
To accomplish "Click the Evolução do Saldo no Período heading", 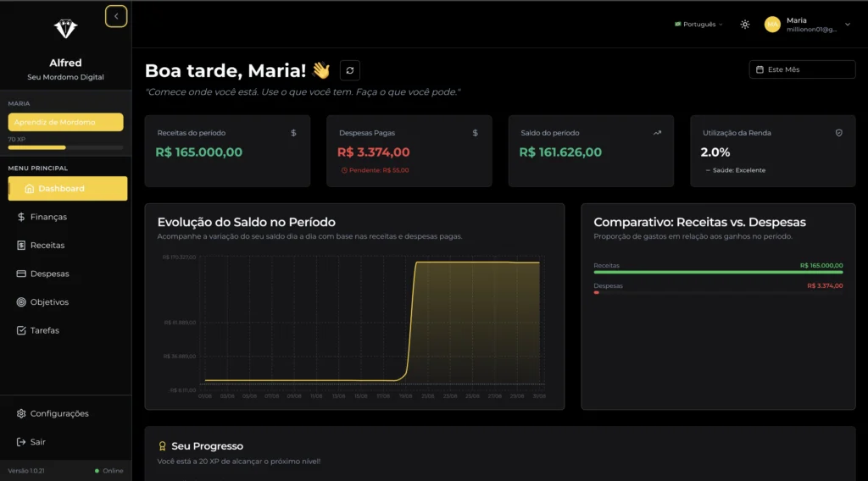I will click(247, 222).
